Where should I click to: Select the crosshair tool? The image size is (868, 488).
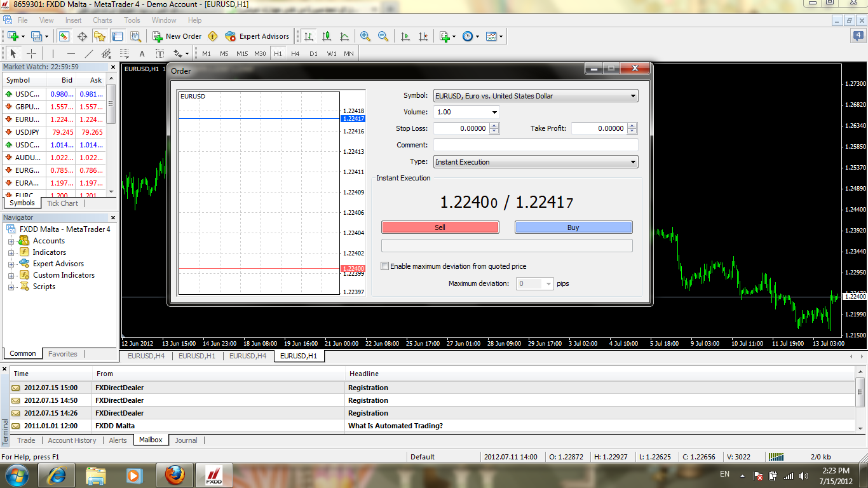[31, 53]
